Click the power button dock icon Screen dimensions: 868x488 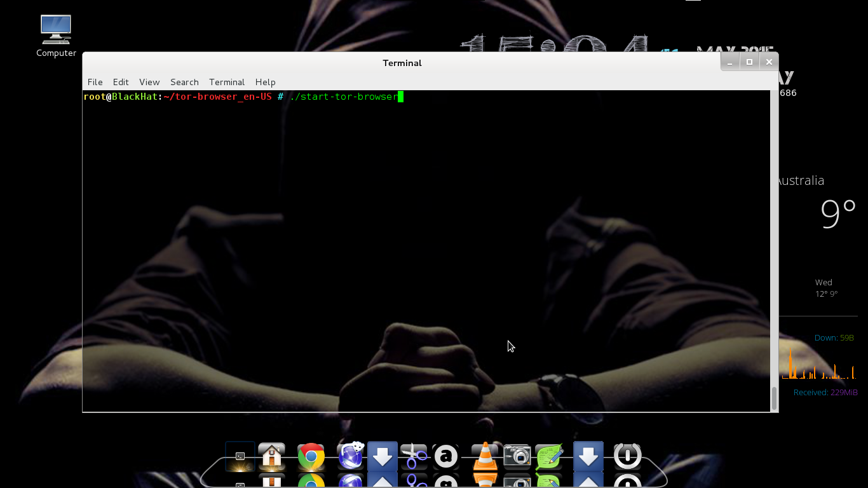(627, 456)
